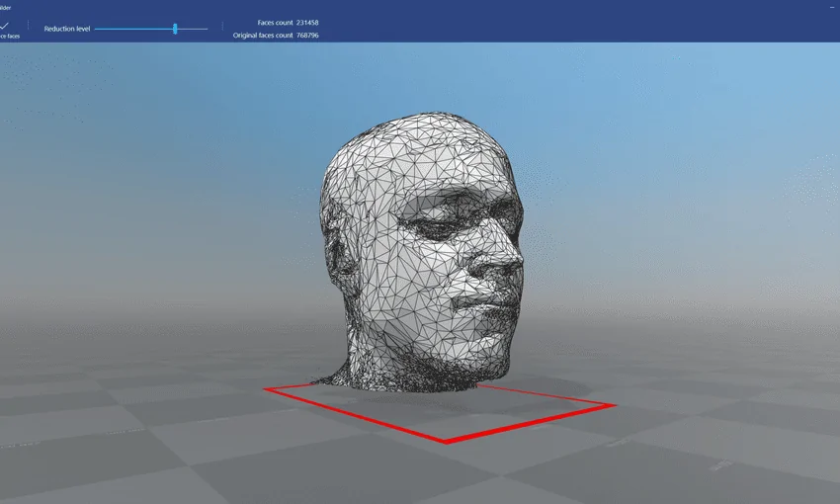This screenshot has width=840, height=504.
Task: Click the front corner of the red bounding box
Action: (x=447, y=441)
